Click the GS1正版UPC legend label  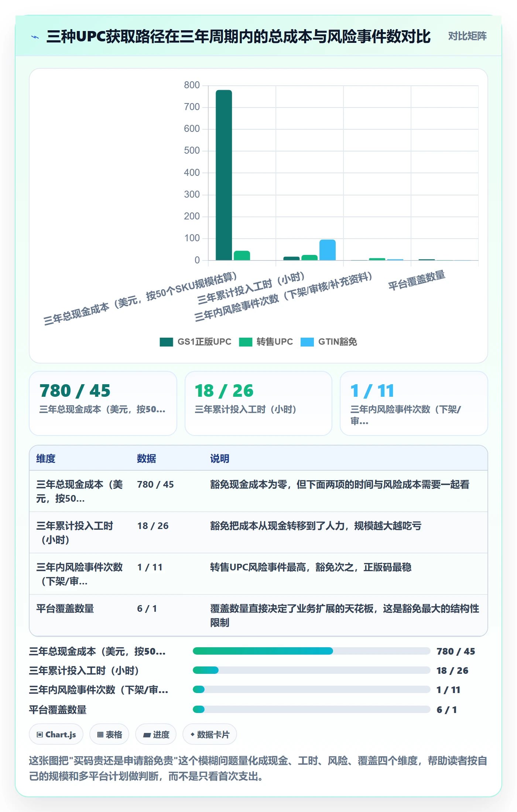tap(204, 342)
